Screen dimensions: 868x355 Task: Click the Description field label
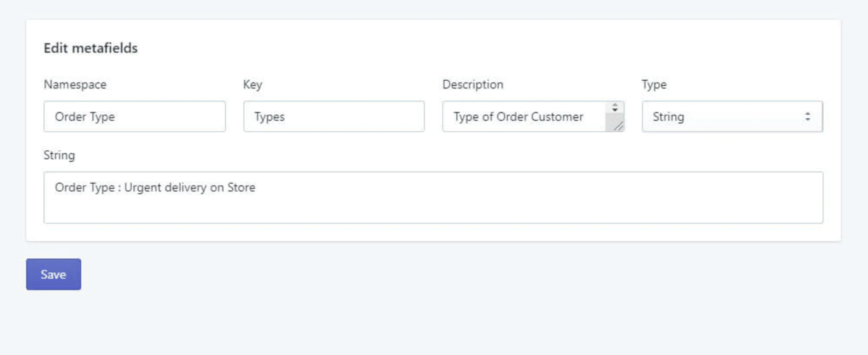click(473, 85)
